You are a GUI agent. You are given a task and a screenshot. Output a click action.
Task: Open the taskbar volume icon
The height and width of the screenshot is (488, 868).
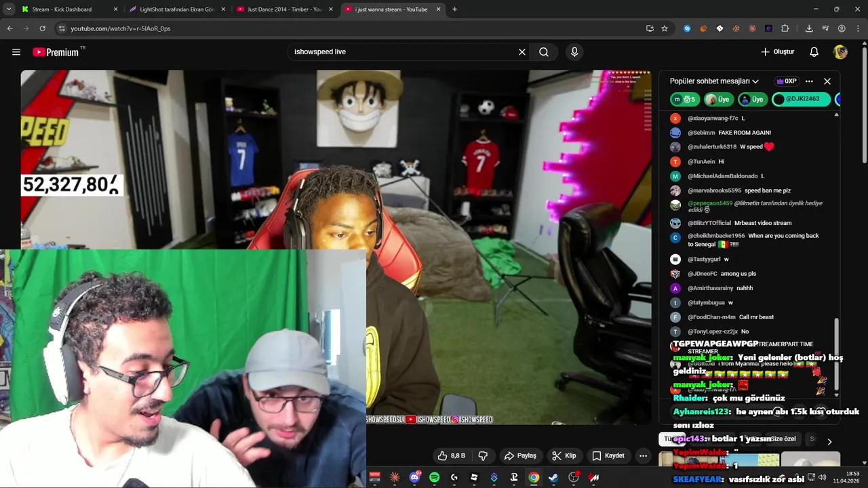point(822,477)
